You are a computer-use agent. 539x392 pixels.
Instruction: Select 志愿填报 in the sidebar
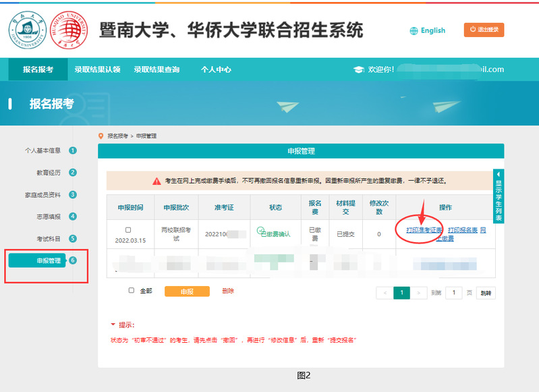click(49, 217)
